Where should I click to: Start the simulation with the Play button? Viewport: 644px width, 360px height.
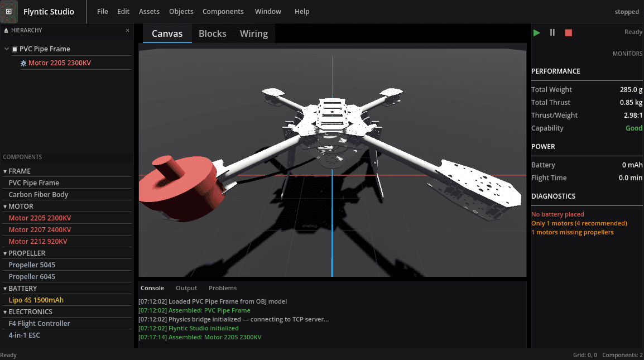[536, 33]
